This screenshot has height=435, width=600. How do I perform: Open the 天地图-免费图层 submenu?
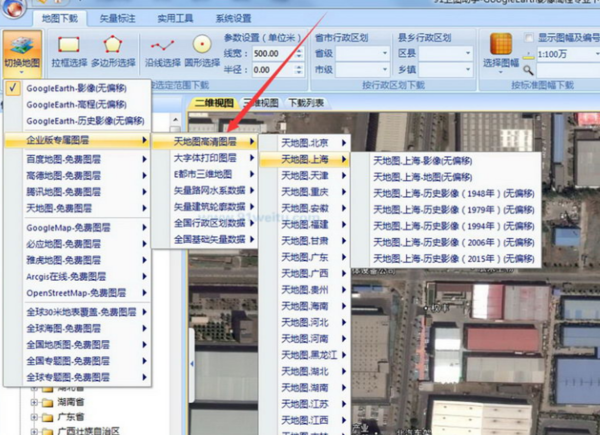coord(78,208)
